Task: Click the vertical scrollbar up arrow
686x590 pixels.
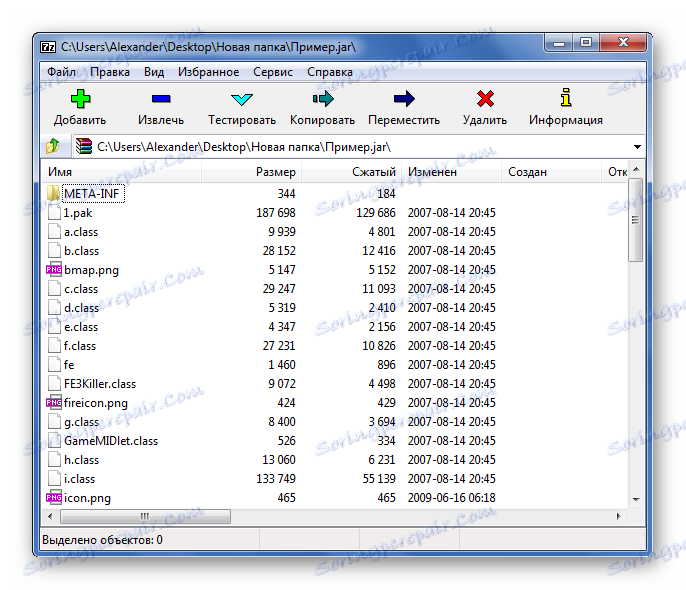Action: [x=636, y=169]
